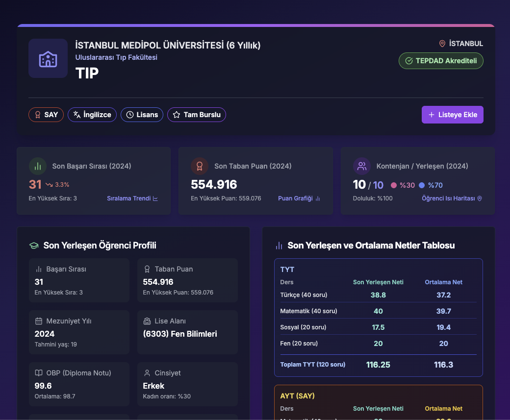Click the Tam Burslu star icon
This screenshot has height=420, width=510.
177,115
